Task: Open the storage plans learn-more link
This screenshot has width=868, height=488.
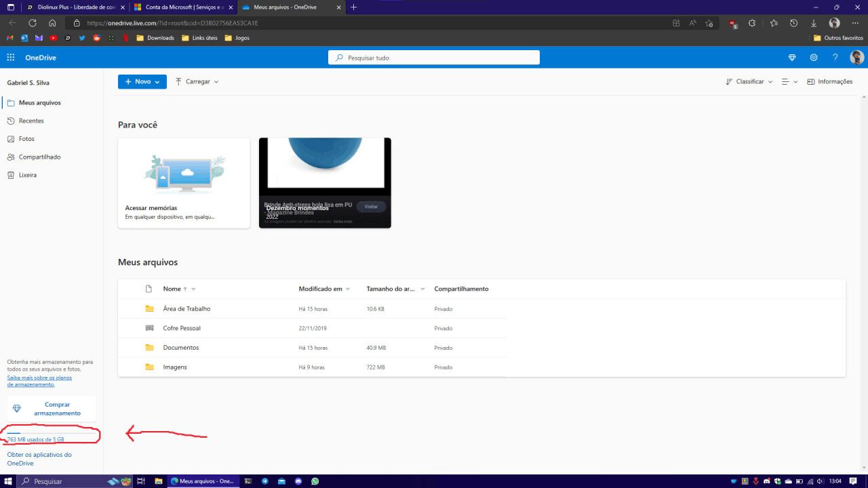Action: [39, 381]
